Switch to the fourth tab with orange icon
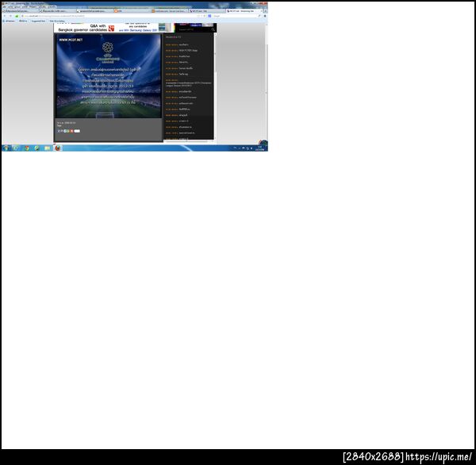 click(x=132, y=11)
